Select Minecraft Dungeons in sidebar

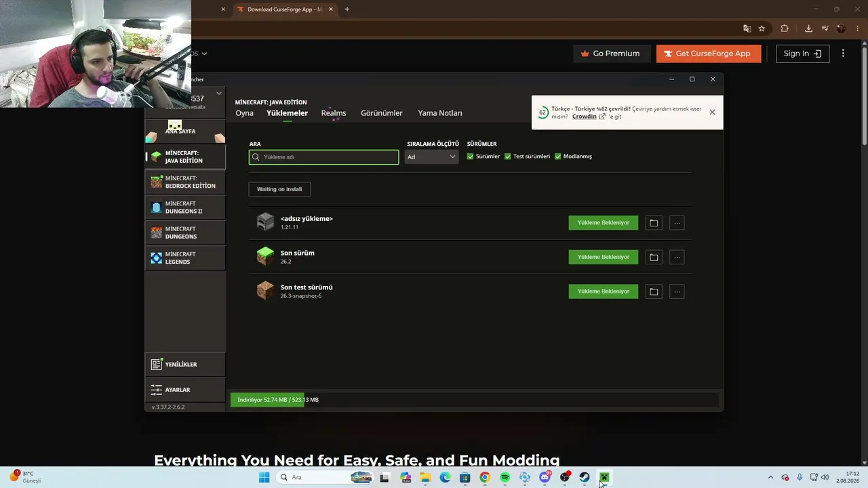tap(185, 232)
